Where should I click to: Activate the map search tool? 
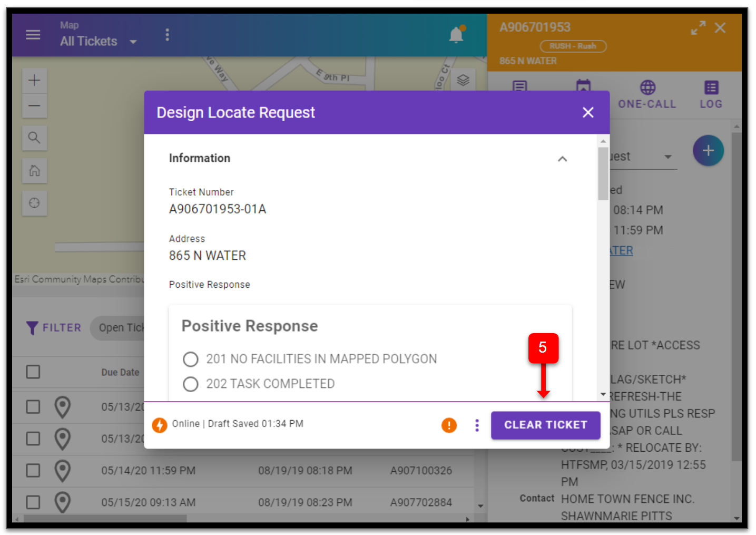34,138
